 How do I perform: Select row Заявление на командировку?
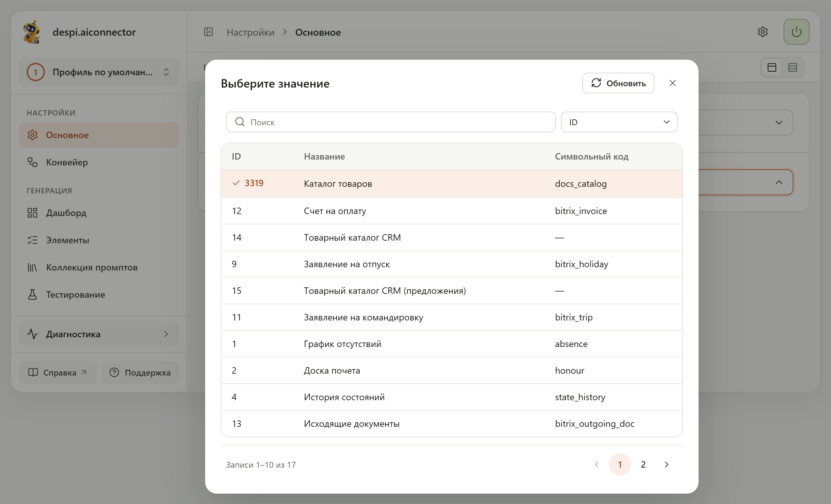pyautogui.click(x=452, y=318)
